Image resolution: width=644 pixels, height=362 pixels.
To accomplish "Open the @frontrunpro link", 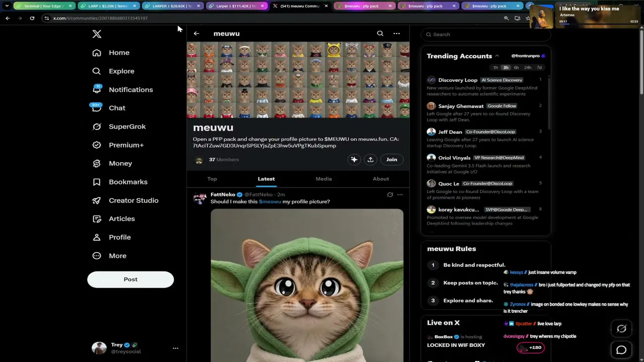I will 525,56.
